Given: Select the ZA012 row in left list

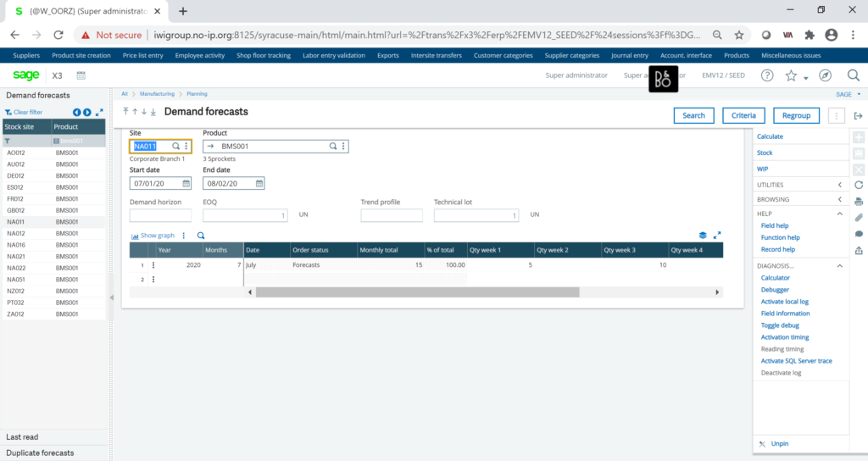Looking at the screenshot, I should pyautogui.click(x=54, y=314).
